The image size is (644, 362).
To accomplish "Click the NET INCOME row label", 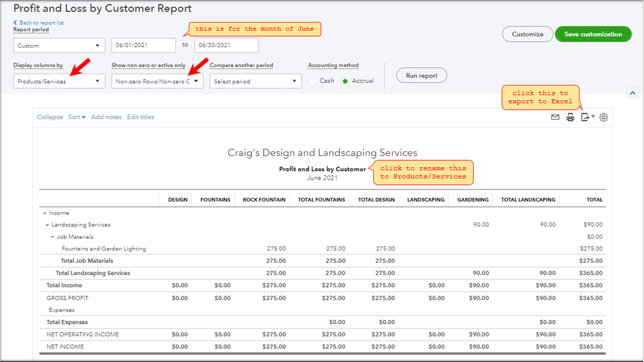I will [x=65, y=347].
